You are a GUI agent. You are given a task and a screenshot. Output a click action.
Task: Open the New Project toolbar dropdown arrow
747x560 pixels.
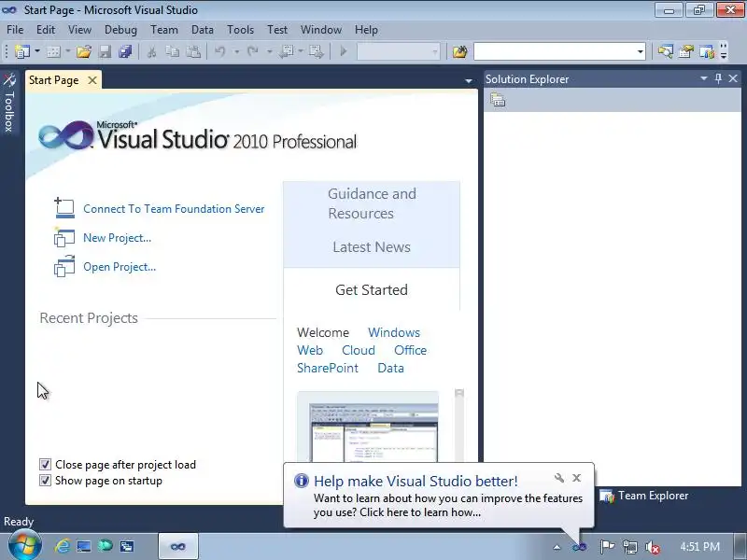(x=36, y=51)
